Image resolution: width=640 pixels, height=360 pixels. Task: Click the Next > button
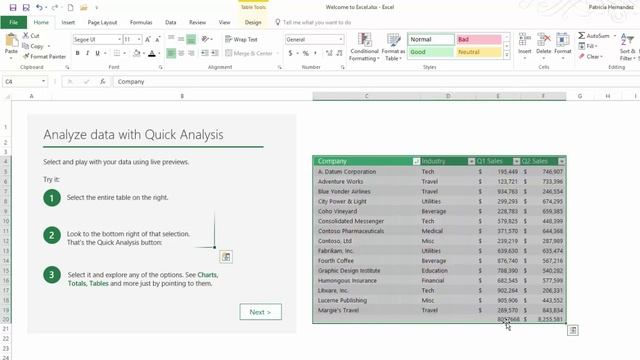[x=260, y=312]
